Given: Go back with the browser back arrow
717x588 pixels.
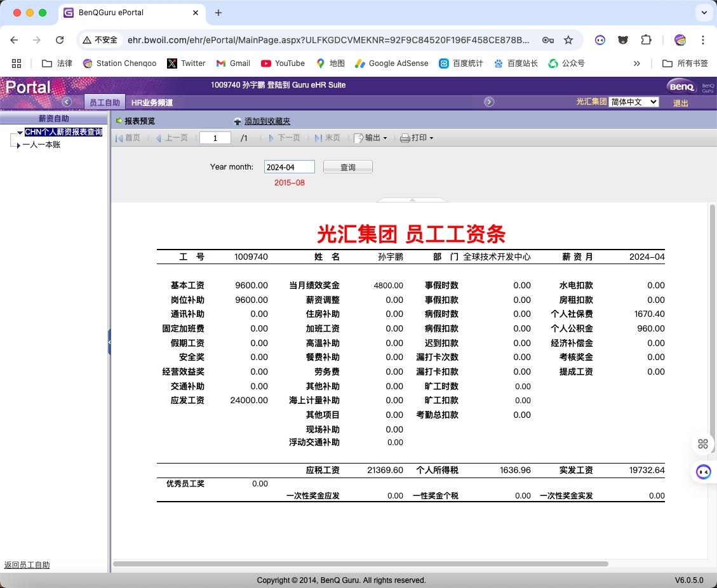Looking at the screenshot, I should point(14,40).
